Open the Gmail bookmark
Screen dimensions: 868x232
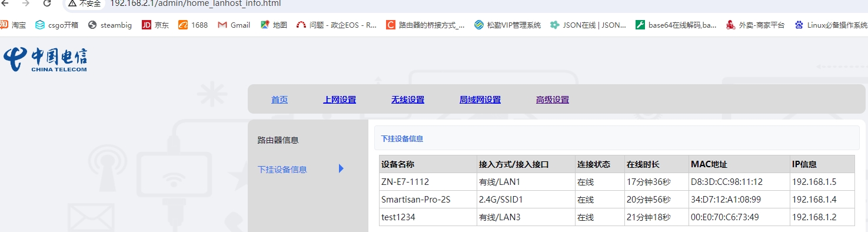[x=234, y=25]
